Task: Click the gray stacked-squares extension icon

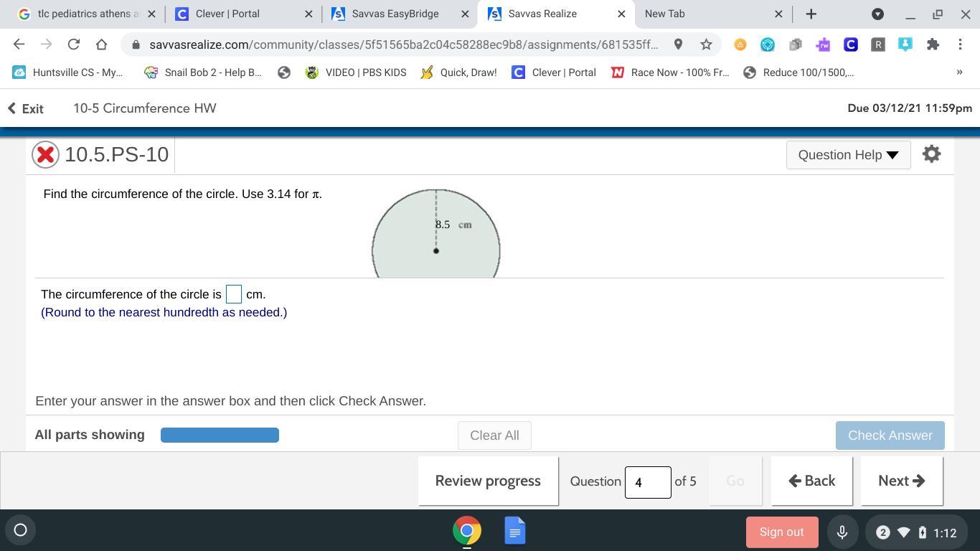Action: pyautogui.click(x=795, y=44)
